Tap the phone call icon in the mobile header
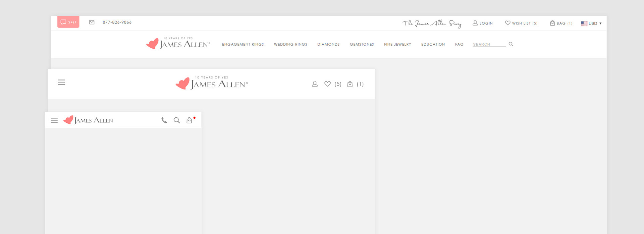The height and width of the screenshot is (234, 644). [x=164, y=120]
